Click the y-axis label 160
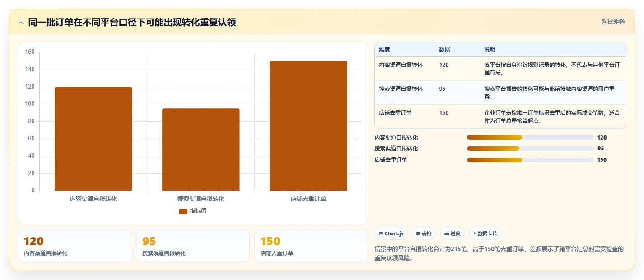The width and height of the screenshot is (644, 280). 30,52
